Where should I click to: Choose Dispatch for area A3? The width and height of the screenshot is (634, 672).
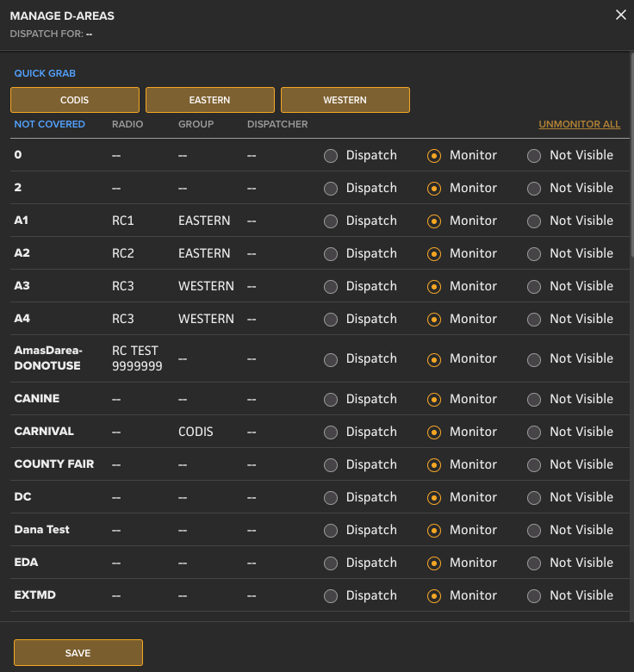click(x=331, y=286)
